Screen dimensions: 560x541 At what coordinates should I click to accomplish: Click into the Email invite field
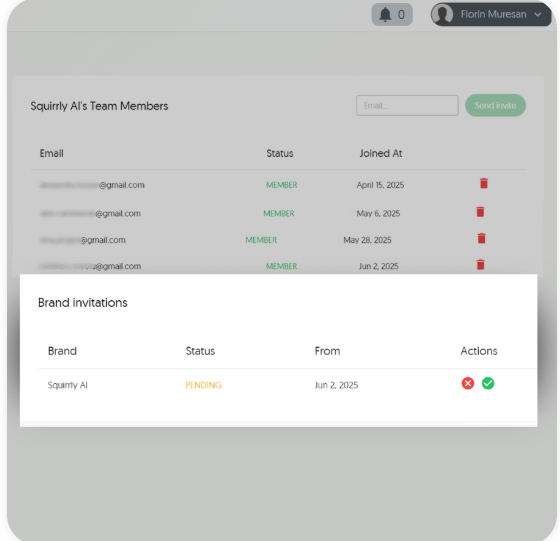pyautogui.click(x=407, y=105)
